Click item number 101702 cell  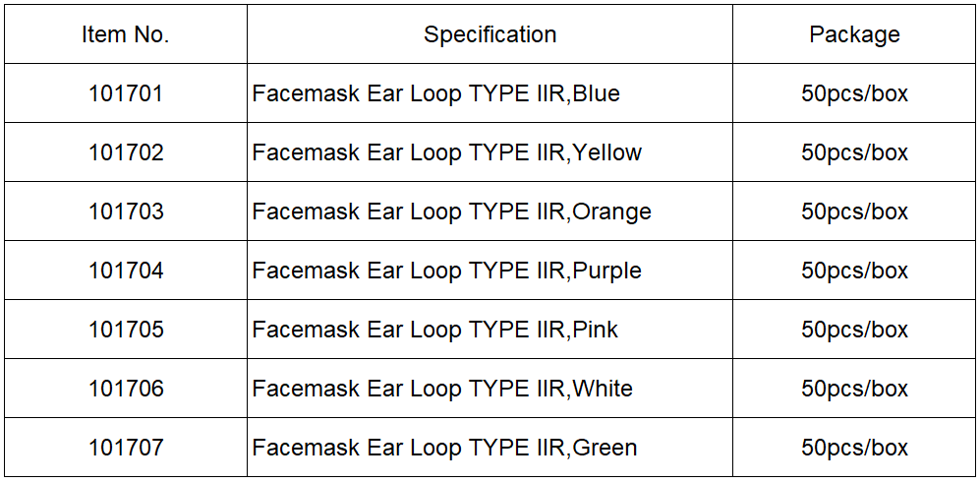126,152
